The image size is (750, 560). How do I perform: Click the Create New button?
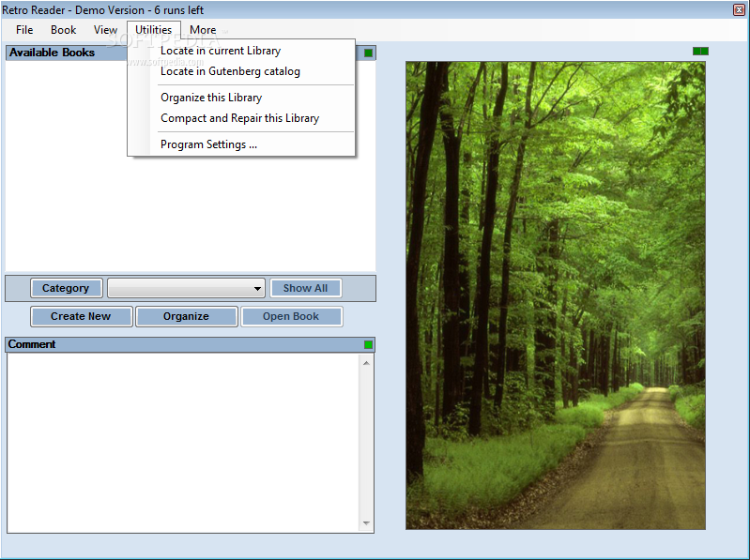click(x=82, y=316)
